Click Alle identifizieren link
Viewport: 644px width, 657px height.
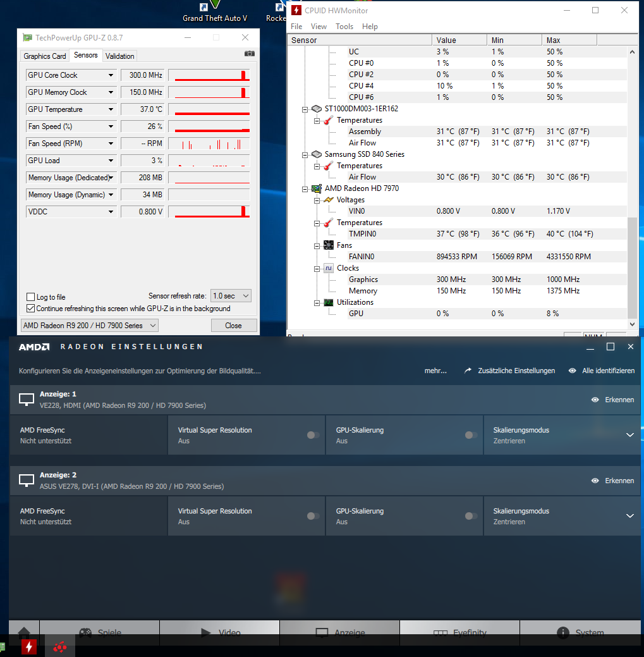(x=608, y=371)
